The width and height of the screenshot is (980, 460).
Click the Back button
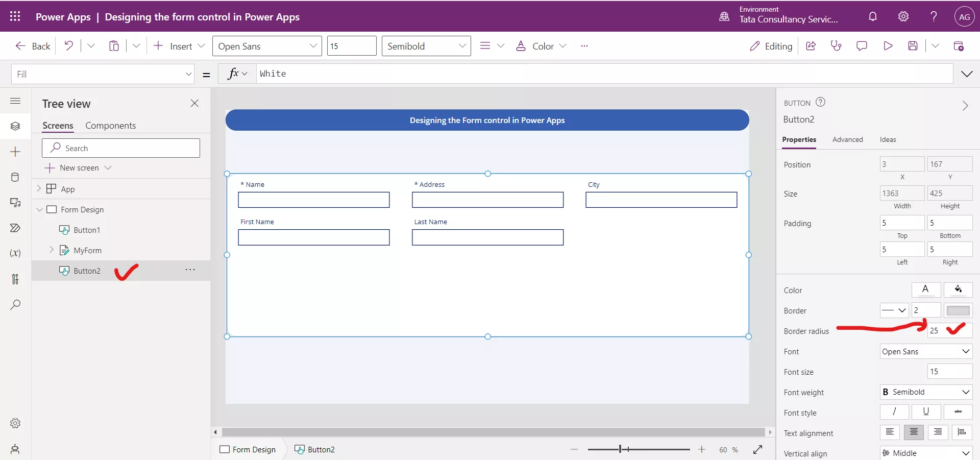[x=32, y=46]
